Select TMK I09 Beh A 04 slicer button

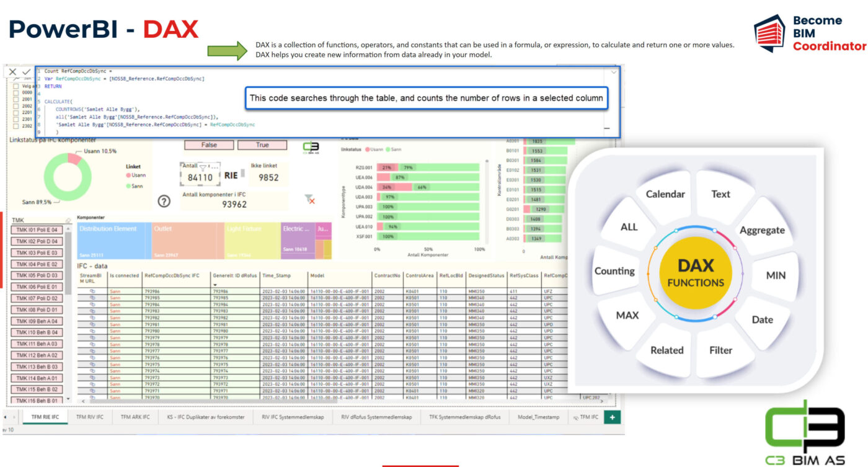(x=37, y=321)
